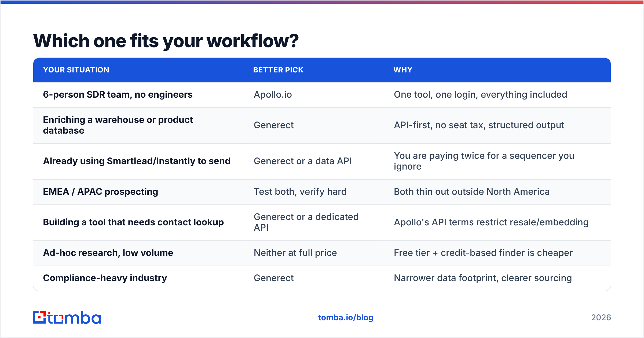This screenshot has height=338, width=644.
Task: Select 'Building a tool that needs contact lookup'
Action: pyautogui.click(x=133, y=222)
